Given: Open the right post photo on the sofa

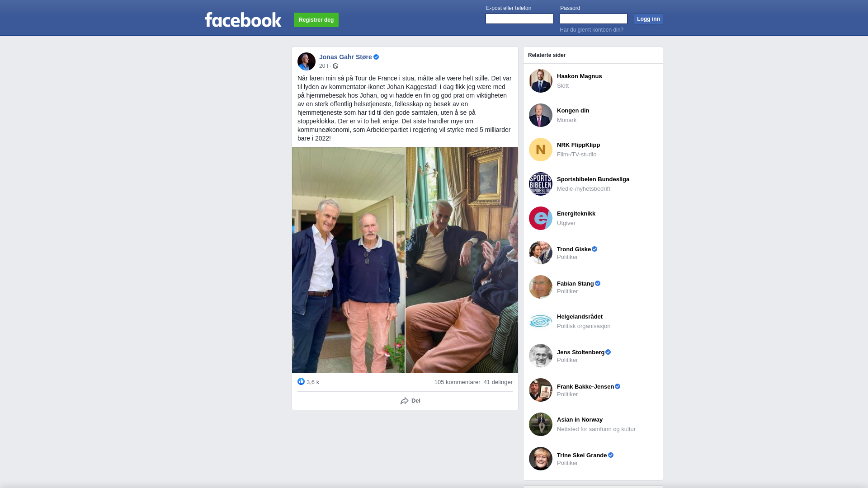Looking at the screenshot, I should pos(462,260).
